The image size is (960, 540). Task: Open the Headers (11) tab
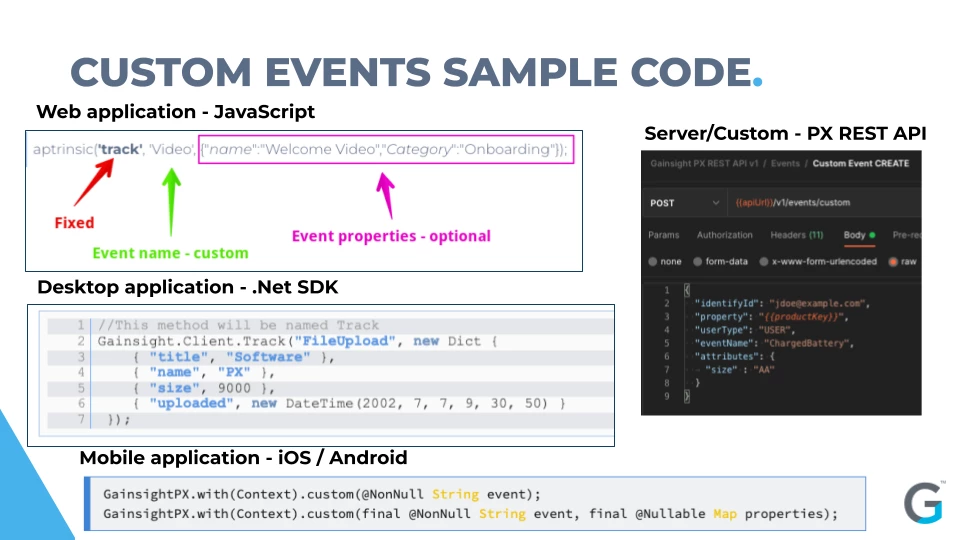[797, 235]
